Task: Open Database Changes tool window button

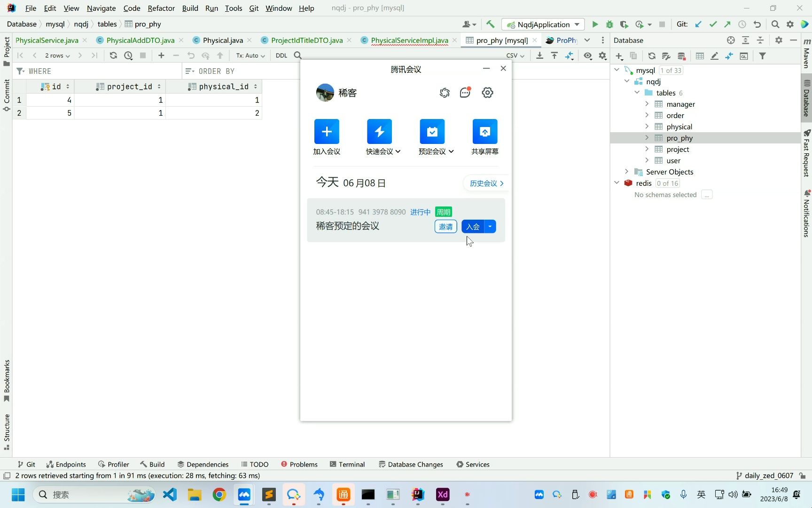Action: coord(411,464)
